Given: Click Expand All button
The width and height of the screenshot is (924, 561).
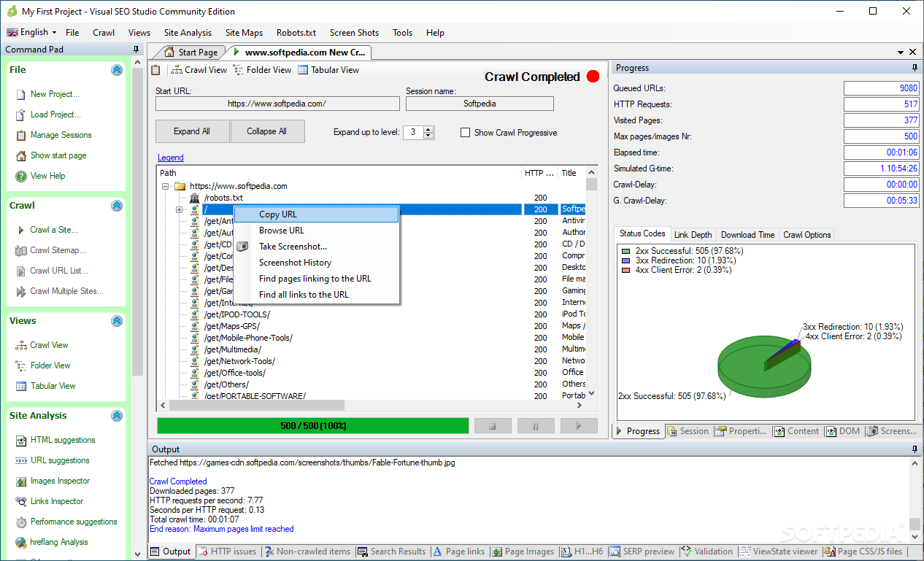Looking at the screenshot, I should [x=192, y=131].
